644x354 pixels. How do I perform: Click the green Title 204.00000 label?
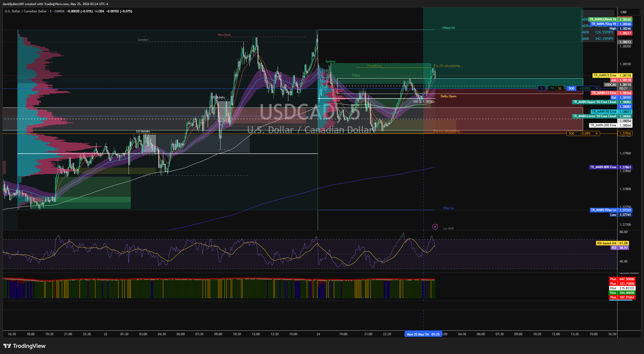pyautogui.click(x=622, y=293)
